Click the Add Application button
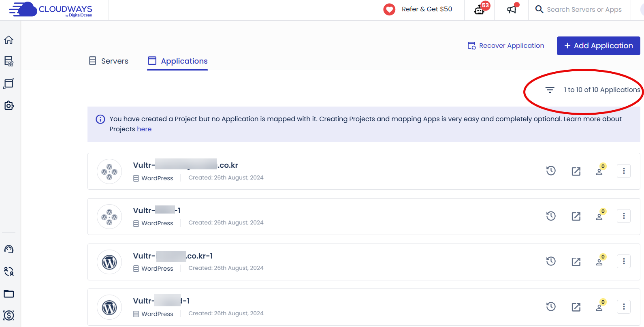This screenshot has height=327, width=644. (598, 46)
